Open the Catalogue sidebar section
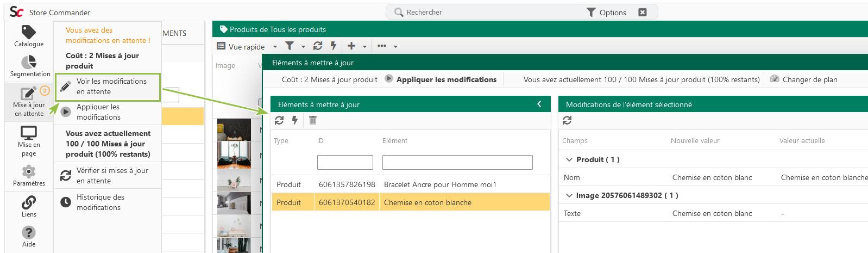The width and height of the screenshot is (868, 253). [x=29, y=36]
